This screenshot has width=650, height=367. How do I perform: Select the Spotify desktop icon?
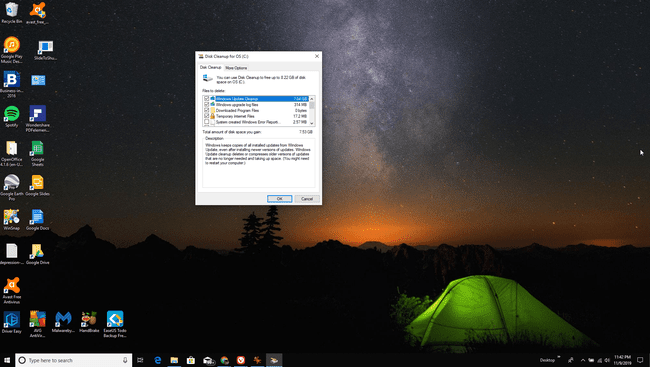point(12,116)
